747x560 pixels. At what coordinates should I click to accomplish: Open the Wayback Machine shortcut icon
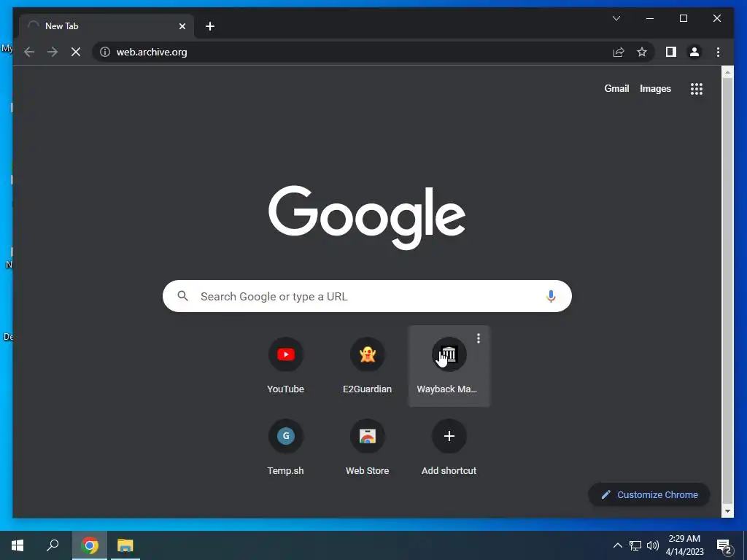(x=449, y=354)
